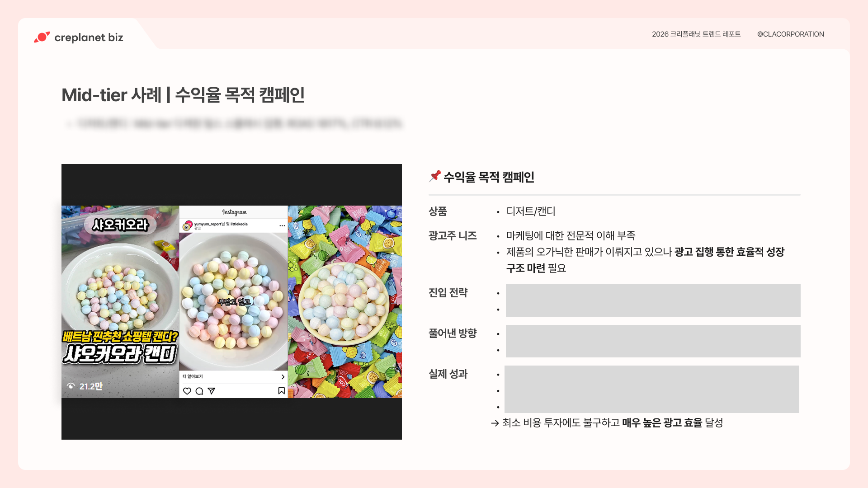The image size is (868, 488).
Task: Click the gray 실제 성과 redacted box
Action: pos(652,389)
